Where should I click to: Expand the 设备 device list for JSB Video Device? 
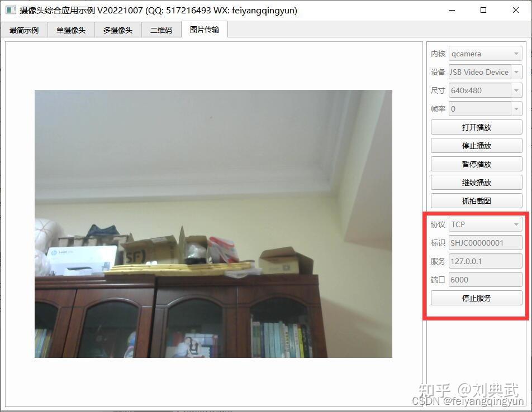(x=484, y=71)
